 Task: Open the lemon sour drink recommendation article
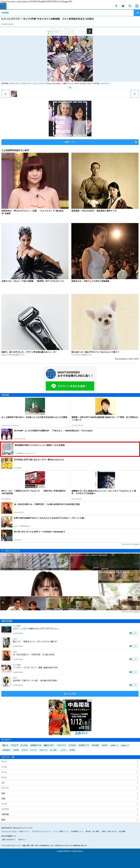70,463
